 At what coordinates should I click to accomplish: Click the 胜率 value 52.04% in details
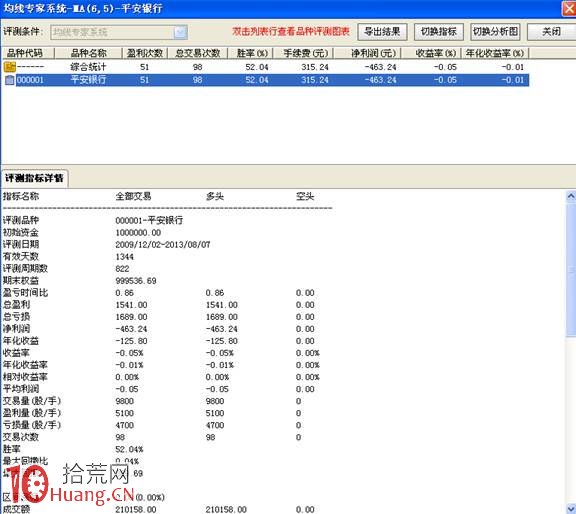(x=129, y=450)
